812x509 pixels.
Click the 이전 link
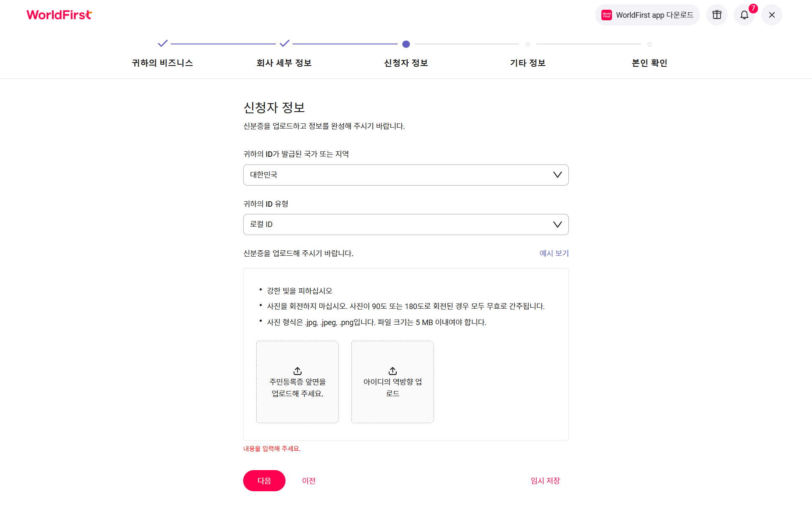309,481
